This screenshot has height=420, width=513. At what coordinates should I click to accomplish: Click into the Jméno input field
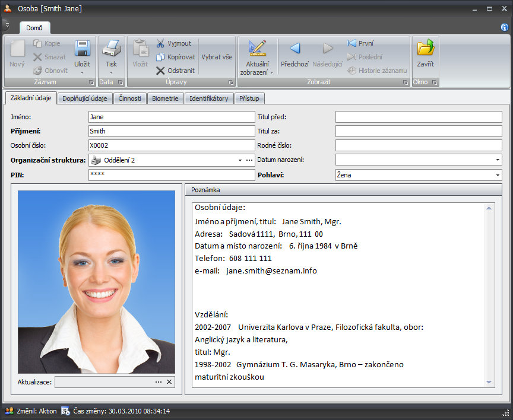coord(171,117)
